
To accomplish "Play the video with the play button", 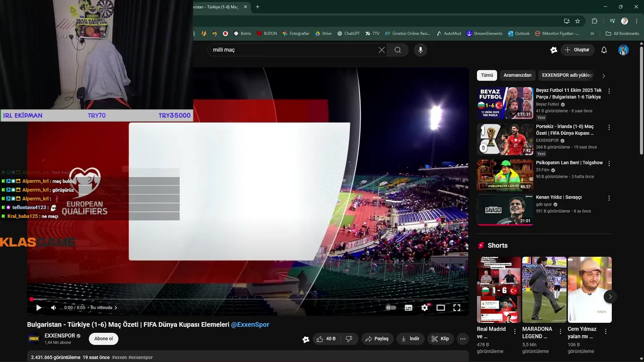I will (x=39, y=308).
